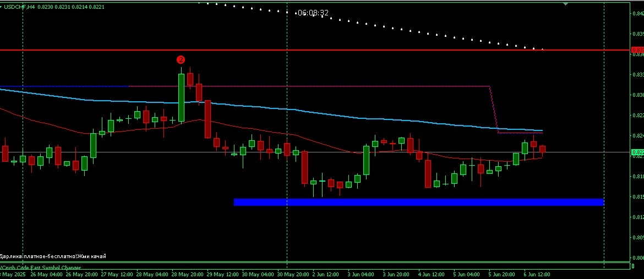The width and height of the screenshot is (644, 279).
Task: Click the 6 Jun 12:00 time label
Action: point(537,274)
